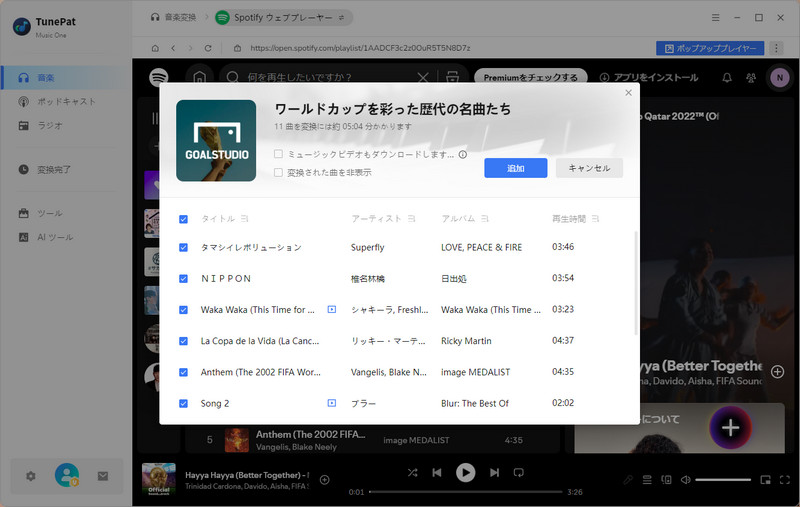This screenshot has width=800, height=507.
Task: Sort by アルバム column icon
Action: pos(485,218)
